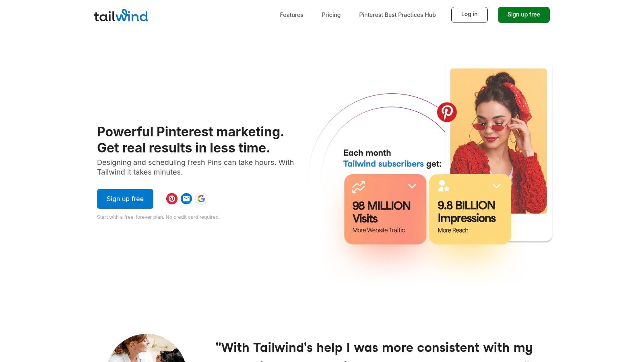Screen dimensions: 644x362
Task: Click the Tailwind logo
Action: coord(121,15)
